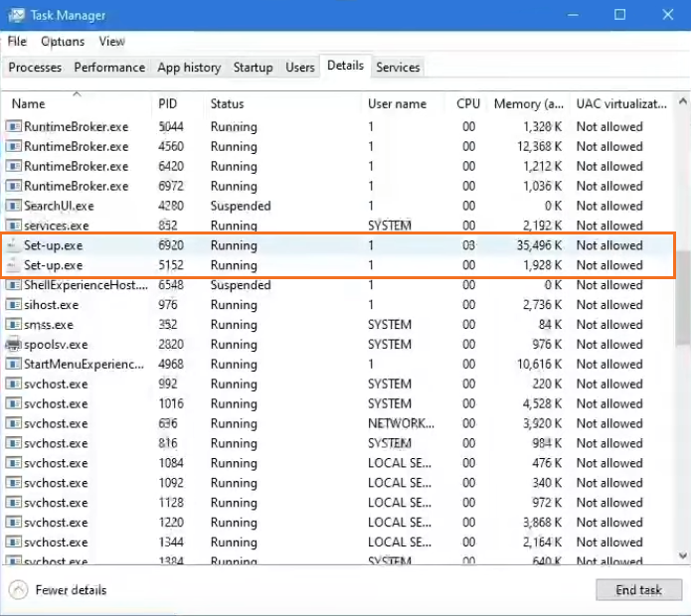Click icon of RuntimeBroker.exe PID 4560
This screenshot has width=691, height=616.
coord(13,147)
